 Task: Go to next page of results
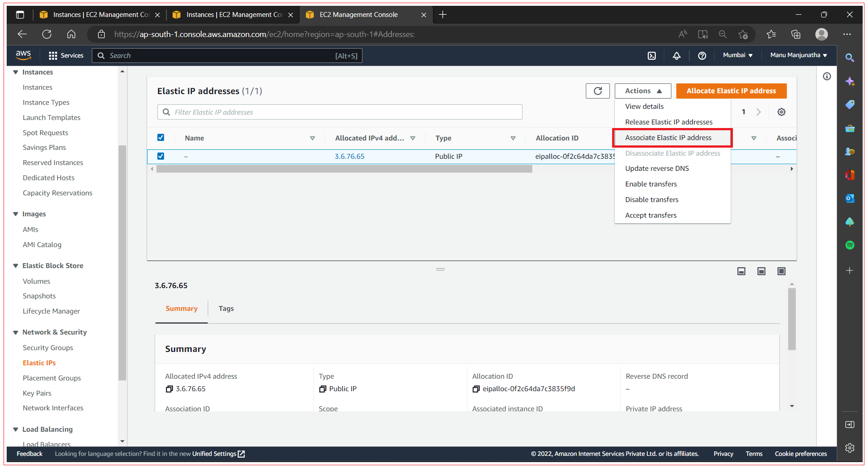[758, 112]
